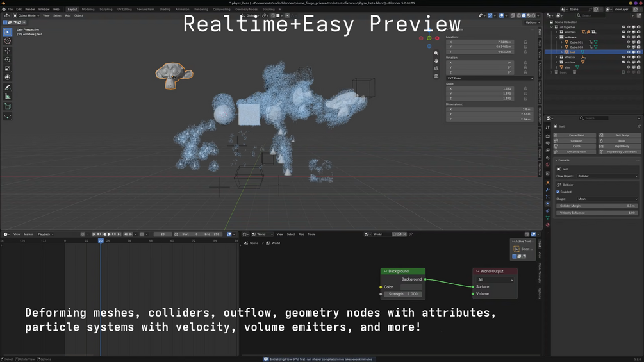
Task: Open the File menu
Action: 10,9
